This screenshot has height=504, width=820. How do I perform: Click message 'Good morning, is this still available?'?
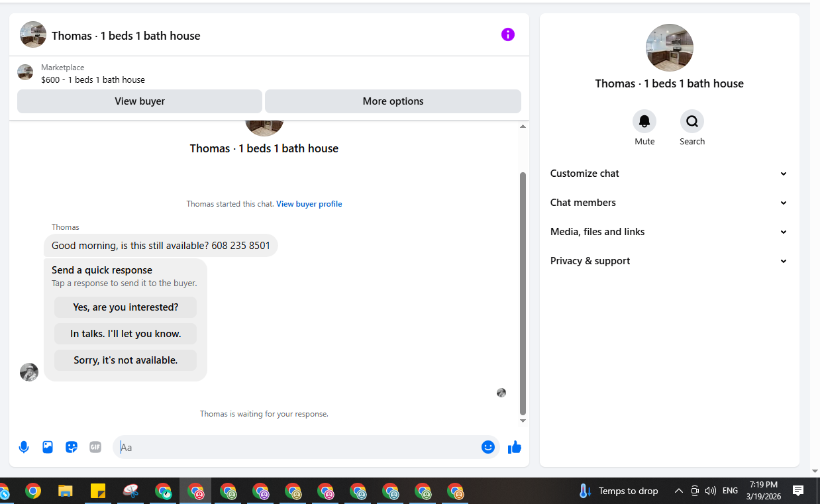(x=161, y=246)
